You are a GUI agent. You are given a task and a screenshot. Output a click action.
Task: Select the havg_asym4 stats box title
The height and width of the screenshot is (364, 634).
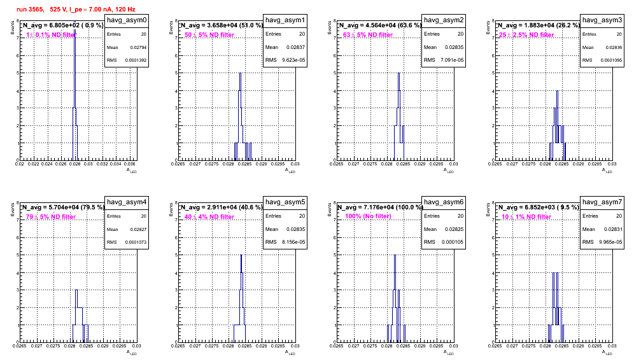click(127, 202)
